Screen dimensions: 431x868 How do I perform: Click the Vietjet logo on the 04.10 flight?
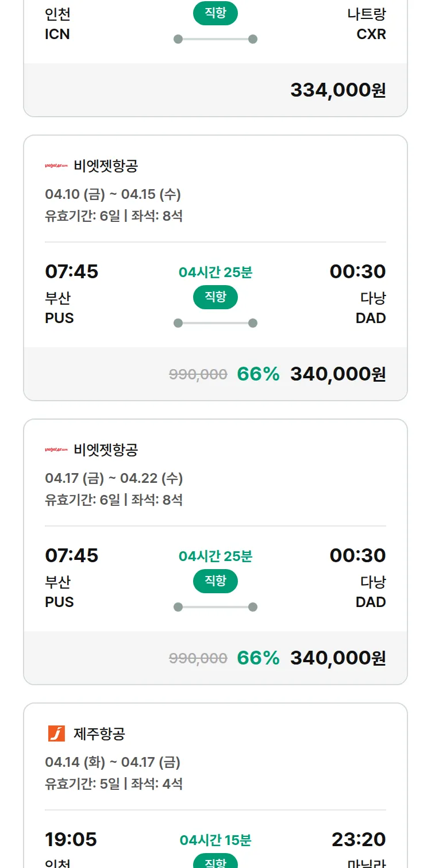click(x=56, y=166)
